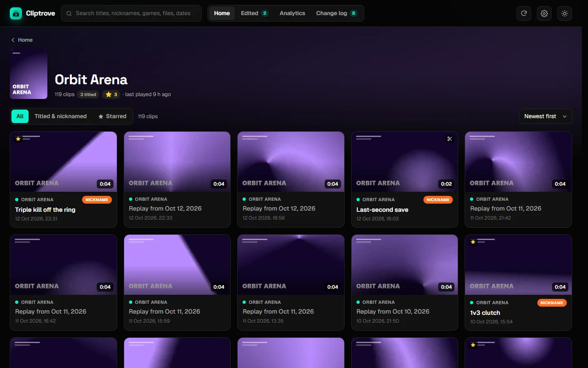
Task: Click the refresh icon in header
Action: (x=524, y=13)
